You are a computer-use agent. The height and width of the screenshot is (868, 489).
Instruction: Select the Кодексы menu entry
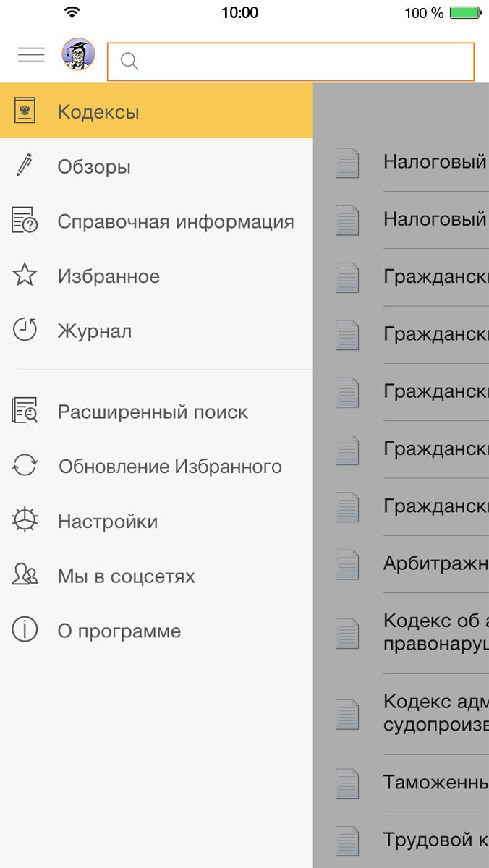[x=98, y=112]
